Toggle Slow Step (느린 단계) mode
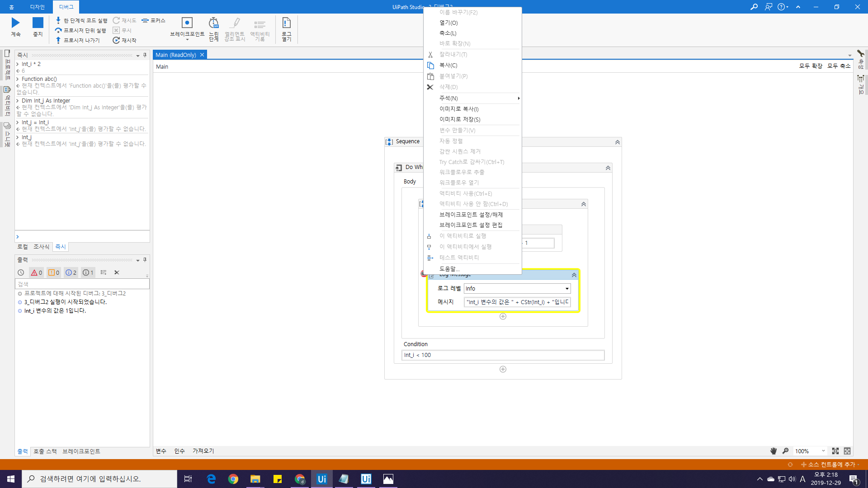 (213, 28)
